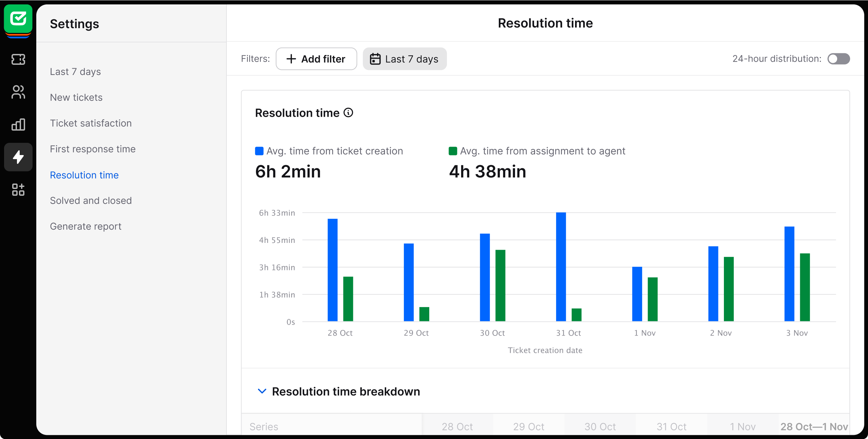The width and height of the screenshot is (868, 439).
Task: Enable the 24-hour distribution toggle
Action: pyautogui.click(x=839, y=59)
